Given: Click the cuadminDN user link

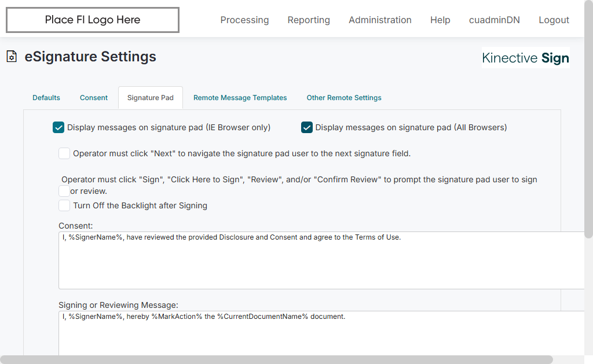Looking at the screenshot, I should coord(495,20).
